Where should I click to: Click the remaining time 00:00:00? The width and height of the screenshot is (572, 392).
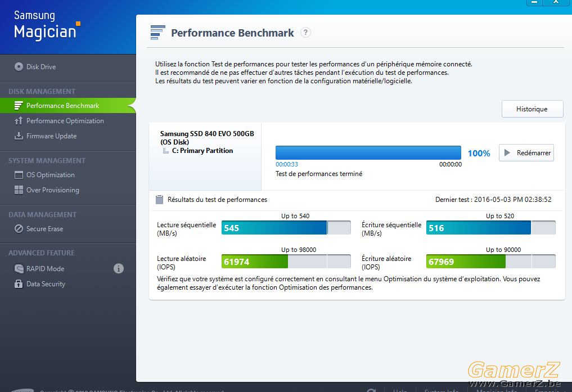pos(450,164)
